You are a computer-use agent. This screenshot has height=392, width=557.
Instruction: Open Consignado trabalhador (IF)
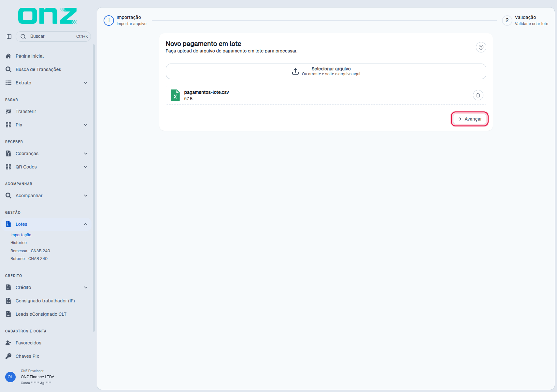pyautogui.click(x=45, y=301)
